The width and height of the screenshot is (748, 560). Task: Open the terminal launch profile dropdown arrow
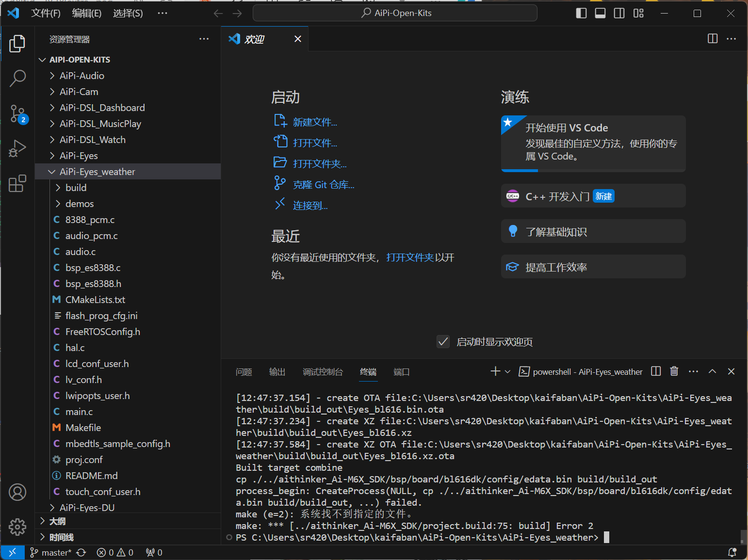point(508,371)
